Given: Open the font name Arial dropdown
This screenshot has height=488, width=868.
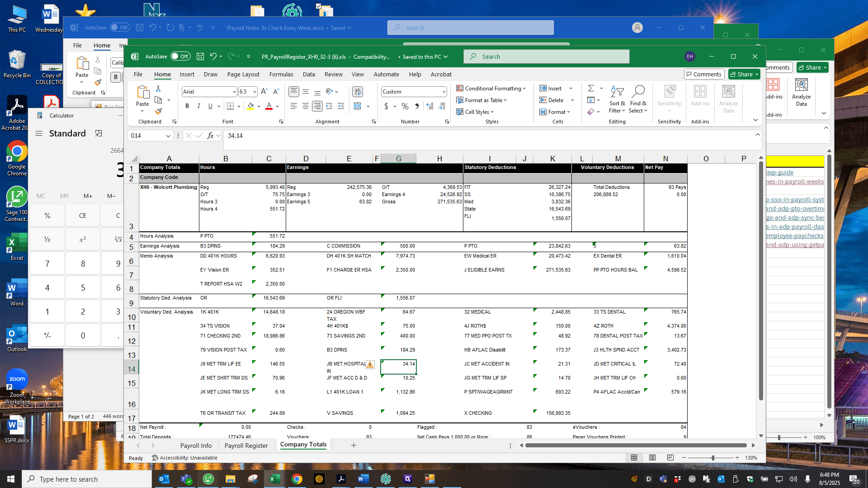Looking at the screenshot, I should (x=209, y=92).
